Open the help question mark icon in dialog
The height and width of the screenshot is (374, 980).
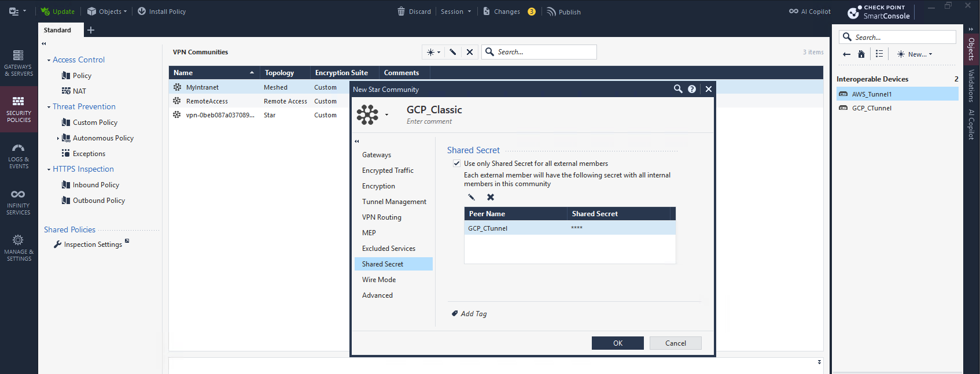[x=692, y=89]
